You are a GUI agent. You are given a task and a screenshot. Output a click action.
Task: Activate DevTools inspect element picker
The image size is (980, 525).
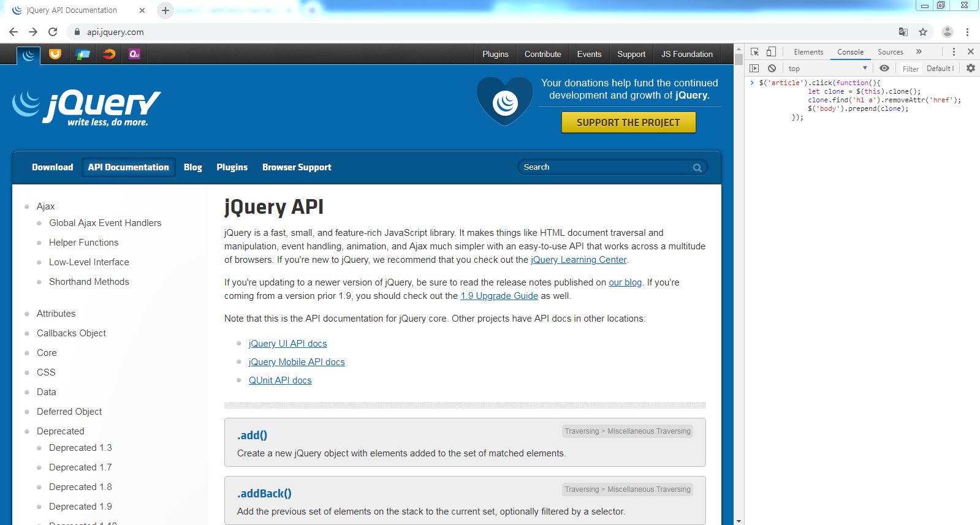pyautogui.click(x=755, y=52)
